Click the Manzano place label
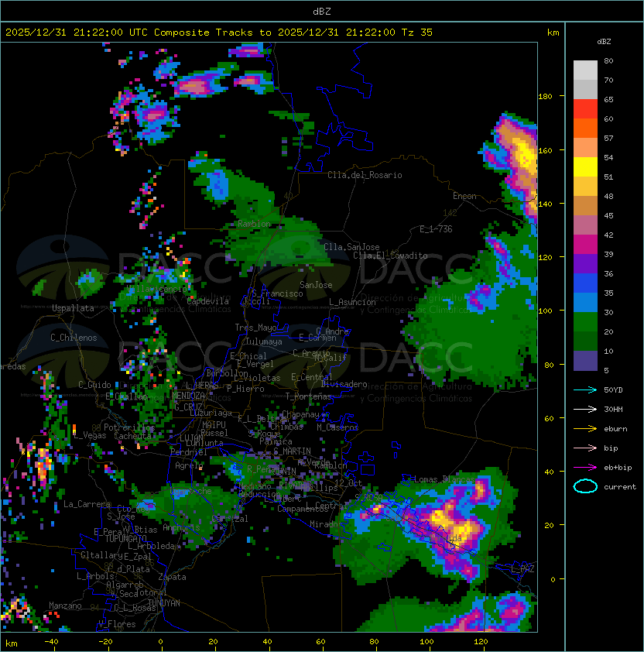Screen dimensions: 644x652 pos(65,606)
